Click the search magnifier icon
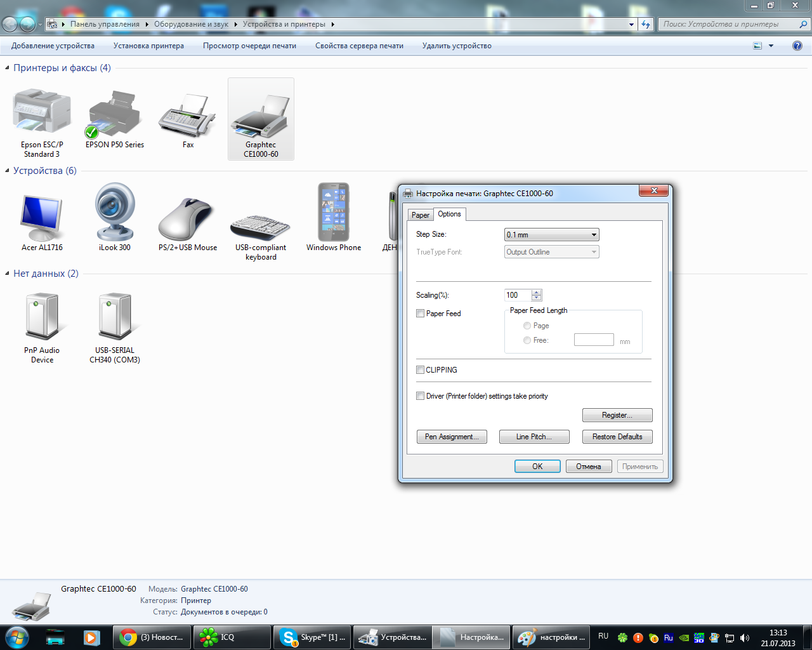This screenshot has height=650, width=812. coord(803,24)
